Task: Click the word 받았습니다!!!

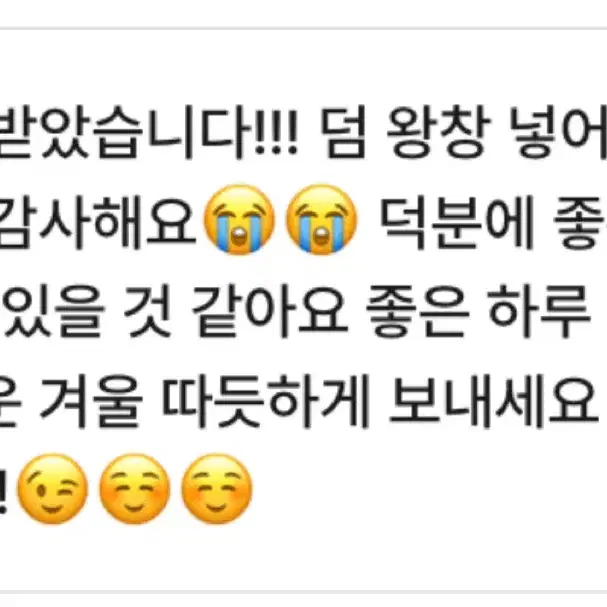Action: (x=148, y=132)
